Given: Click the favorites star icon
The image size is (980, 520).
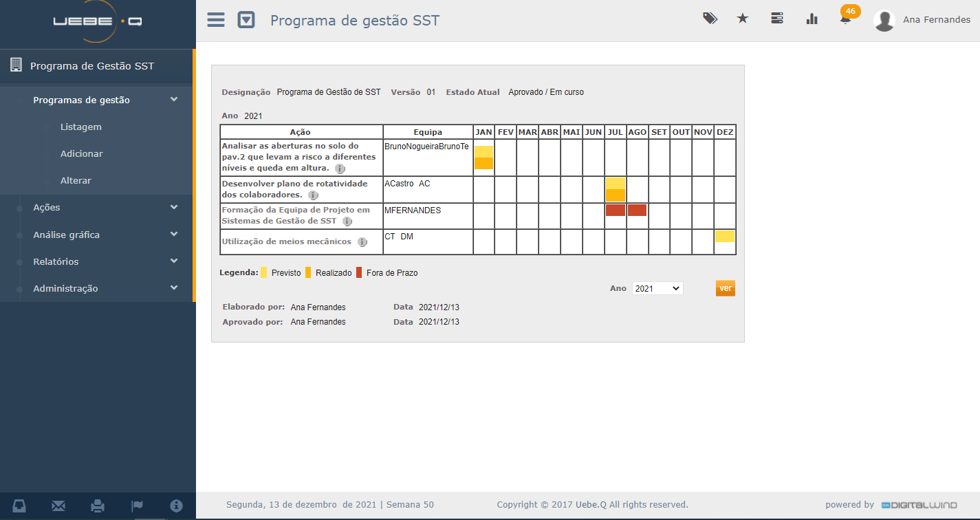Looking at the screenshot, I should tap(743, 19).
